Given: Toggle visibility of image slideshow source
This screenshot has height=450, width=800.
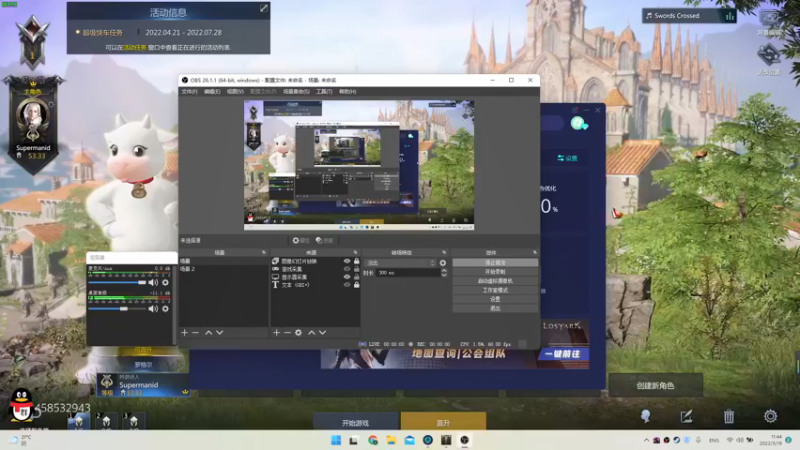Looking at the screenshot, I should point(347,261).
